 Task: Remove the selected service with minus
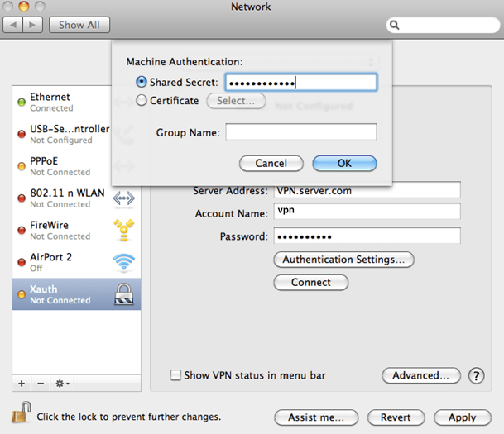click(41, 384)
